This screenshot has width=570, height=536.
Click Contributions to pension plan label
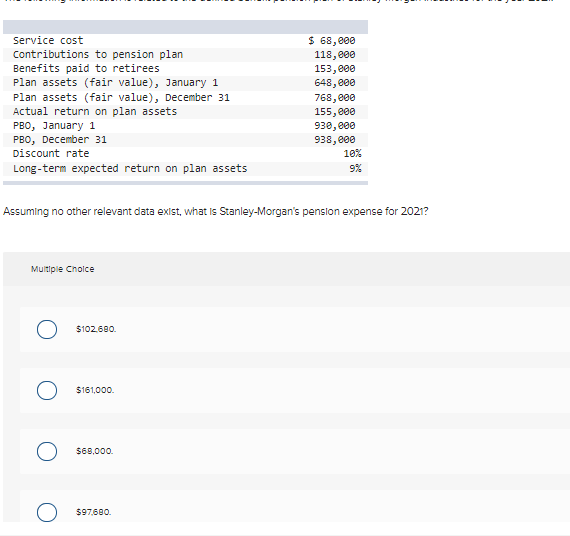(x=98, y=55)
